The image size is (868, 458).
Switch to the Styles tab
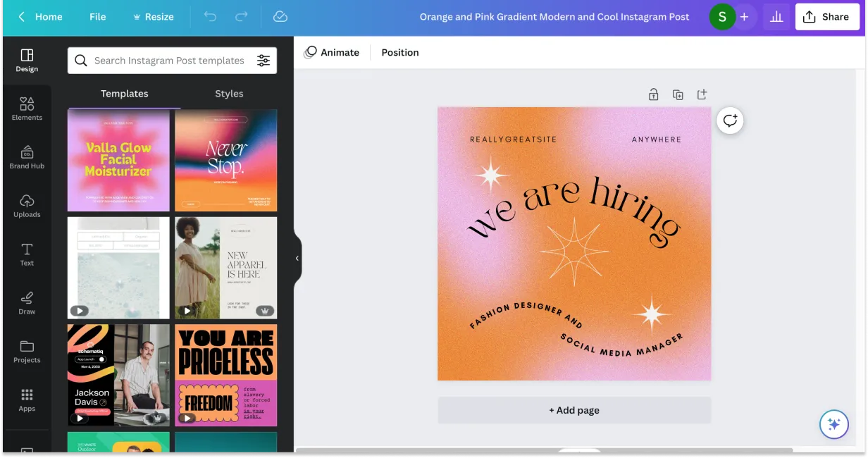coord(229,94)
